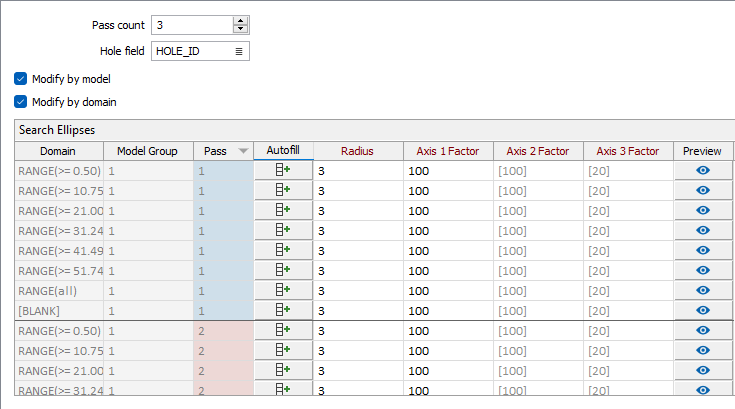Edit Radius cell in Pass 1 RANGE(>= 0.50) row
Image resolution: width=735 pixels, height=409 pixels.
pyautogui.click(x=358, y=171)
